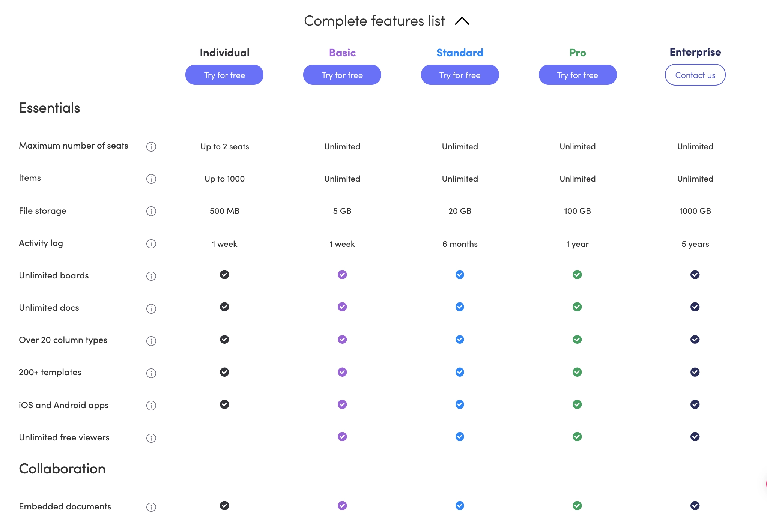Select the Enterprise column header
This screenshot has width=767, height=532.
pyautogui.click(x=695, y=52)
